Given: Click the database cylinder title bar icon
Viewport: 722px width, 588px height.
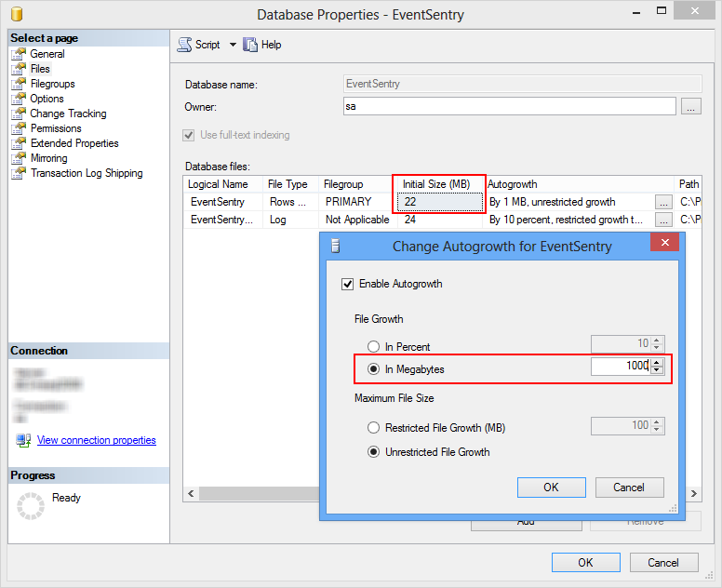Looking at the screenshot, I should point(17,14).
